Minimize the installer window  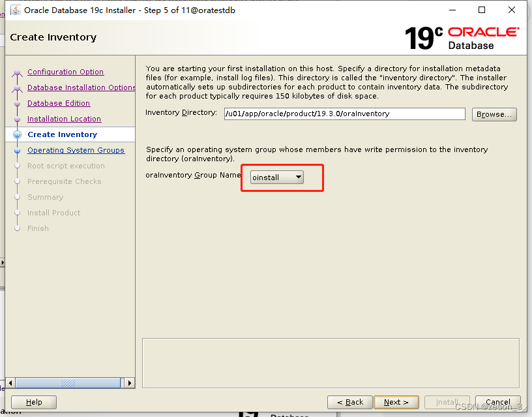tap(452, 10)
